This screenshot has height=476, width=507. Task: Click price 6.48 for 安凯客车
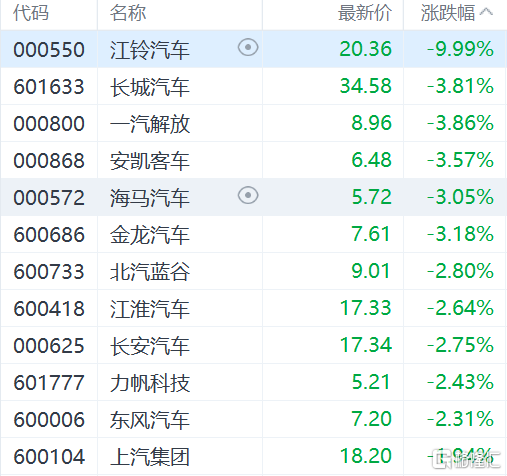tap(372, 160)
